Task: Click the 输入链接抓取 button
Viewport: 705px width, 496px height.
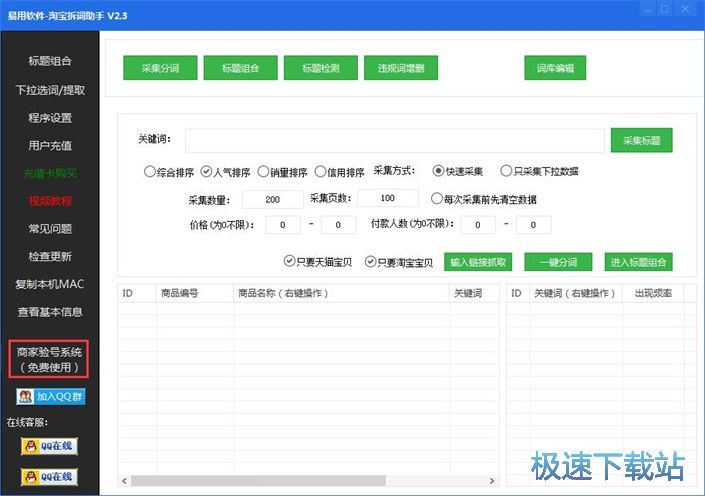Action: click(x=478, y=262)
